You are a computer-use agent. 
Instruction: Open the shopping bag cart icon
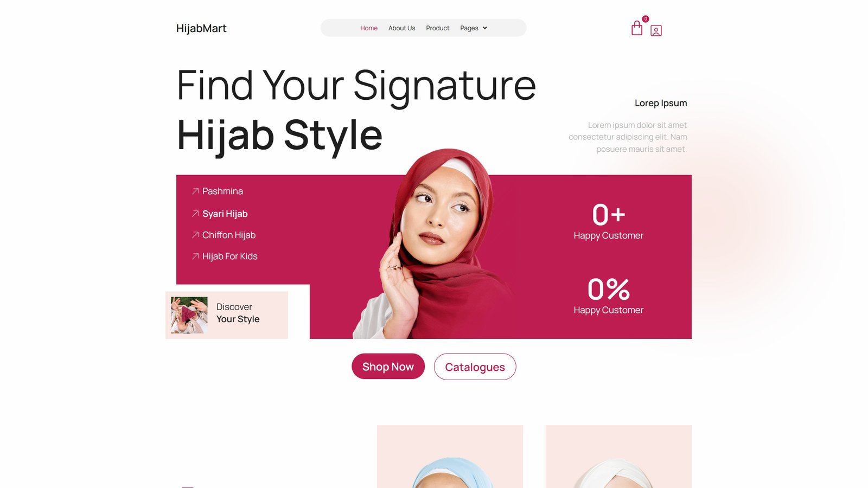pyautogui.click(x=637, y=29)
